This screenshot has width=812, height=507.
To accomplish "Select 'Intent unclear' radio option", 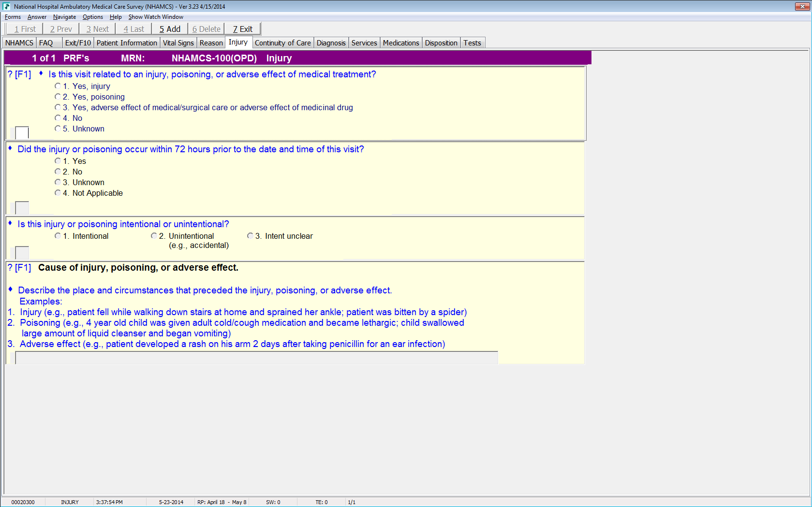I will pos(250,236).
